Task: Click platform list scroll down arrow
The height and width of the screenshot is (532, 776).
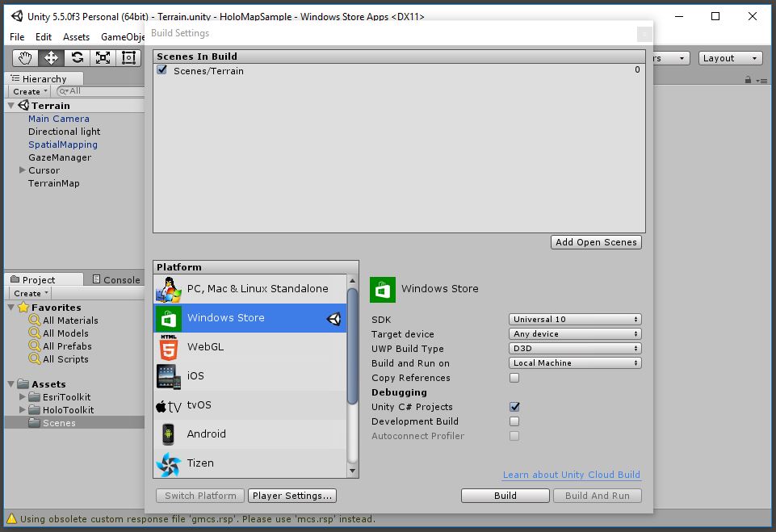Action: [x=352, y=471]
